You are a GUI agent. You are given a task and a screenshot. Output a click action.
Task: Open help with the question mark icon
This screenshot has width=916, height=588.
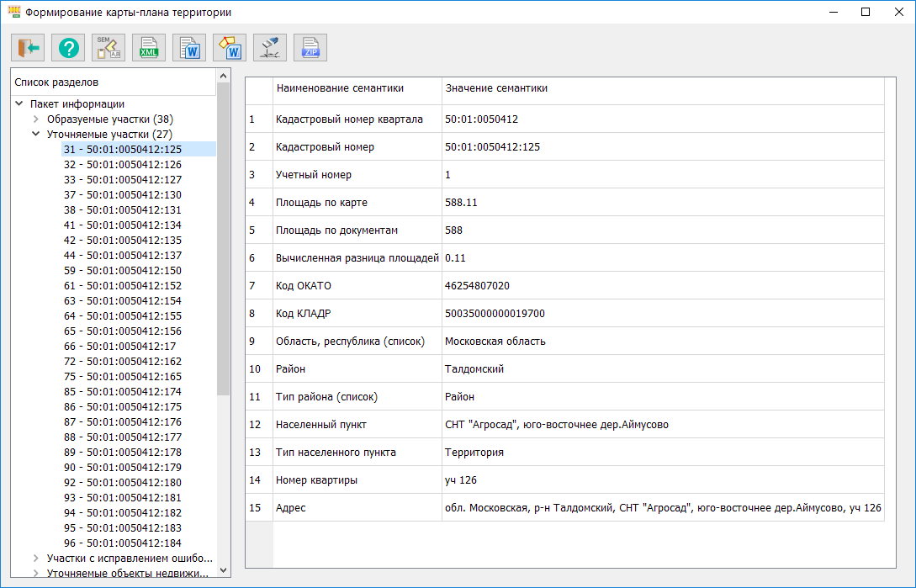tap(68, 48)
